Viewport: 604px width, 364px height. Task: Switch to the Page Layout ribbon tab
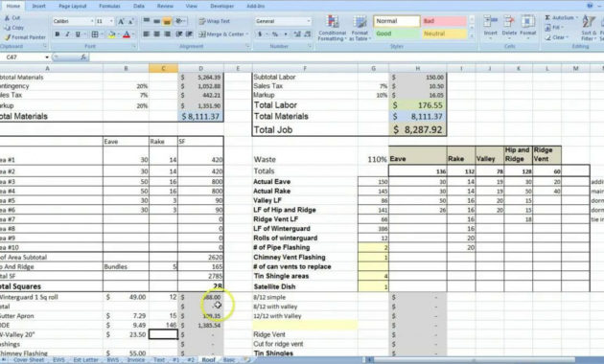(x=73, y=6)
